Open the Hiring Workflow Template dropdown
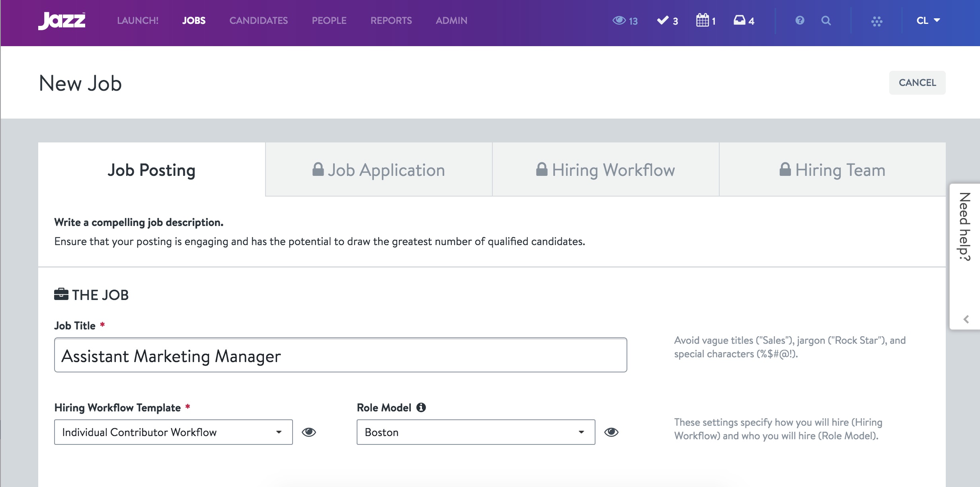This screenshot has height=487, width=980. coord(174,432)
